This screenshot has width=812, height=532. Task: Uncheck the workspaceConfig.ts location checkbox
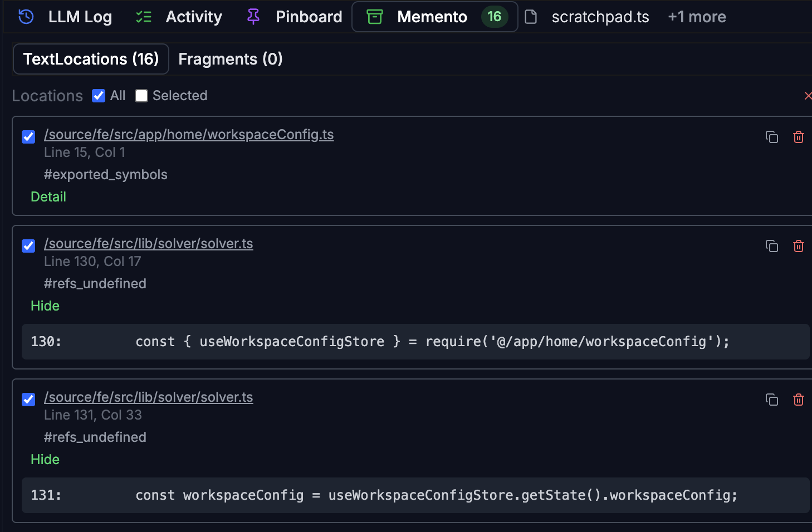click(x=28, y=137)
